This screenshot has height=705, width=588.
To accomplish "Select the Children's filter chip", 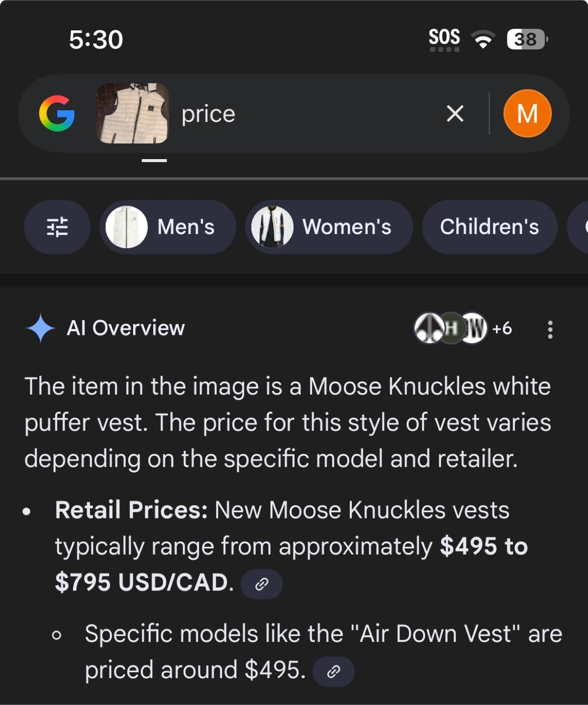I will 489,227.
